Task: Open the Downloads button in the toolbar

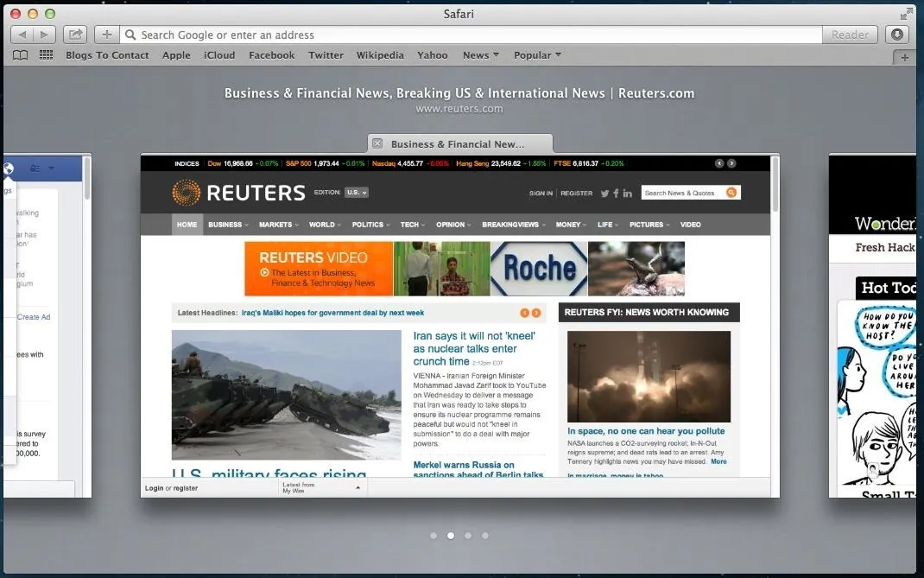Action: pyautogui.click(x=897, y=35)
